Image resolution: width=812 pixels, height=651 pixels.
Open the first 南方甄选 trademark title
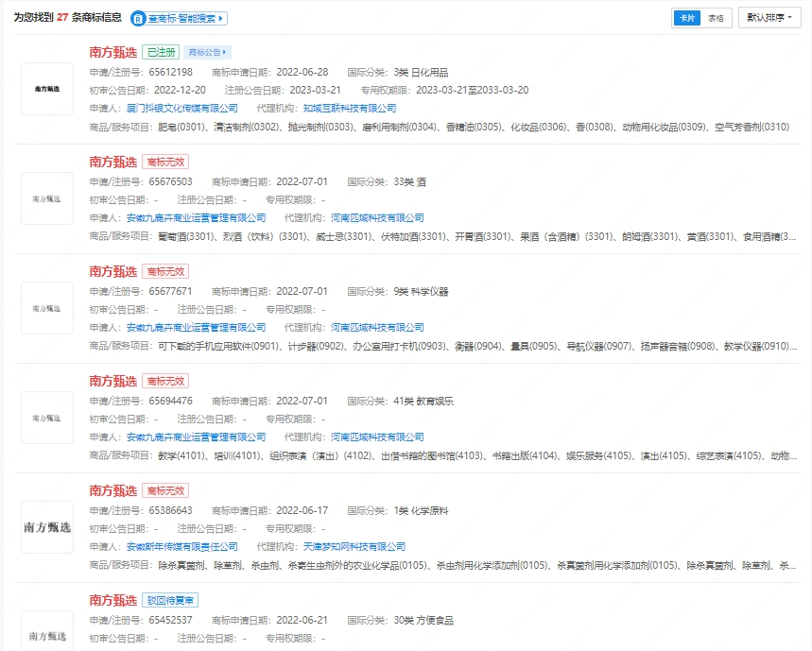click(113, 52)
